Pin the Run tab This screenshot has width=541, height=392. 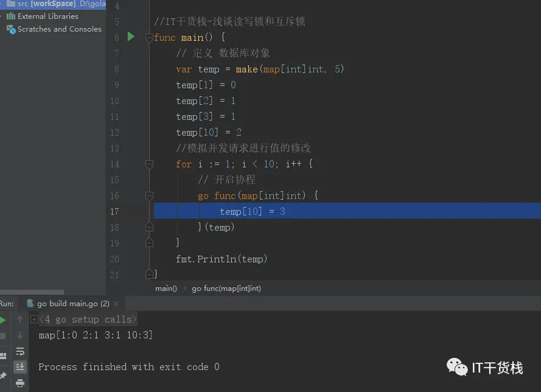3,376
